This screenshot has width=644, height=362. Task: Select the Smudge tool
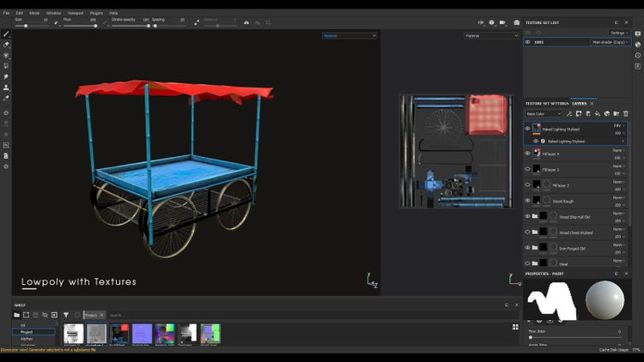[x=6, y=76]
